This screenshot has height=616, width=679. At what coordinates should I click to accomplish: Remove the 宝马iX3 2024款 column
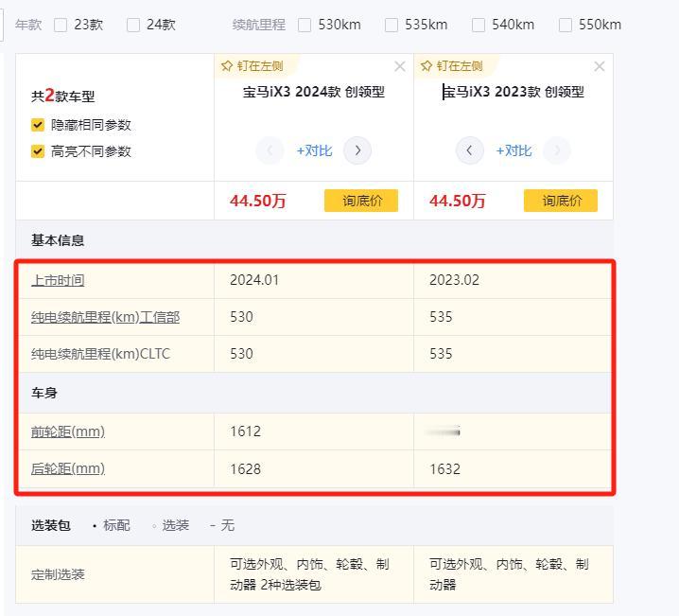click(400, 66)
